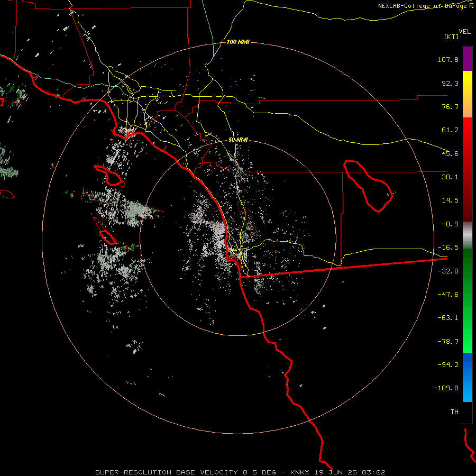Click the gray near-zero color bar segment
This screenshot has height=476, width=476.
467,235
